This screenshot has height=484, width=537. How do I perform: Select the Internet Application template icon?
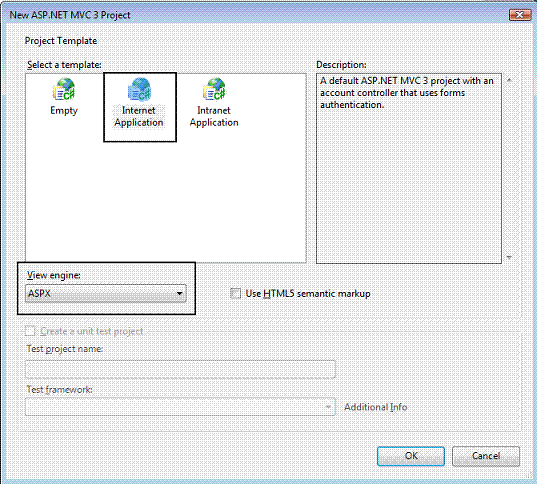pyautogui.click(x=139, y=89)
